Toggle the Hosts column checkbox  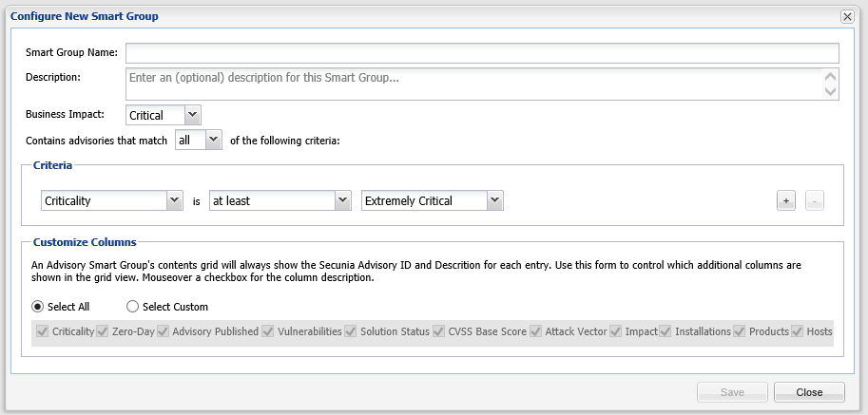(x=797, y=331)
